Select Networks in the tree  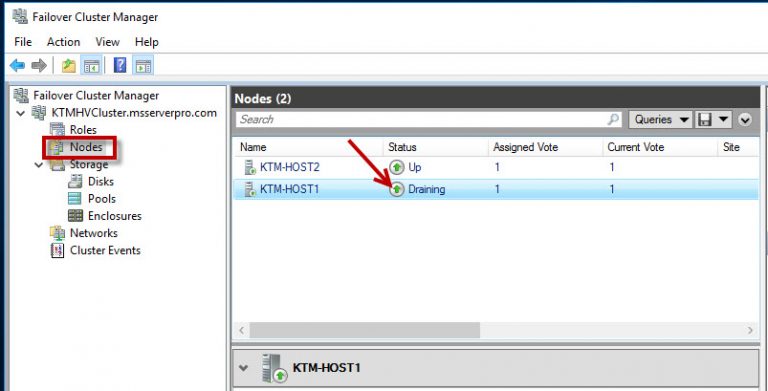click(94, 233)
